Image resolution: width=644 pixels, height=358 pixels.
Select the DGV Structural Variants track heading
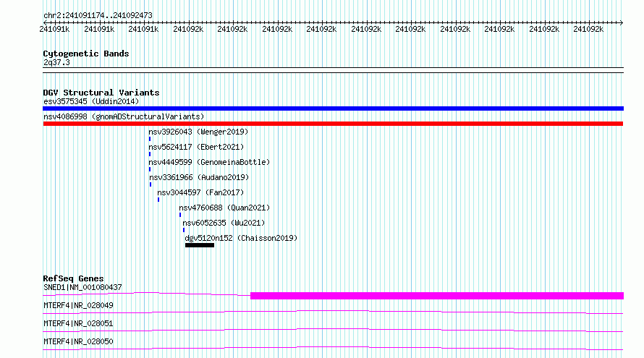101,93
